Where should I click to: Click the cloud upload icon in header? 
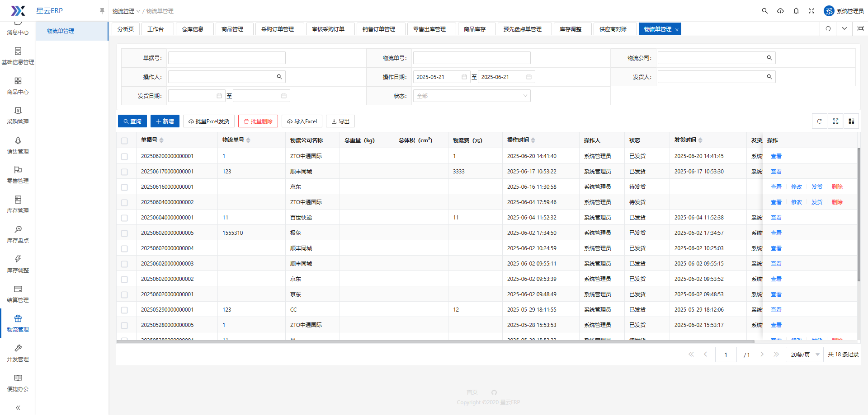(780, 11)
